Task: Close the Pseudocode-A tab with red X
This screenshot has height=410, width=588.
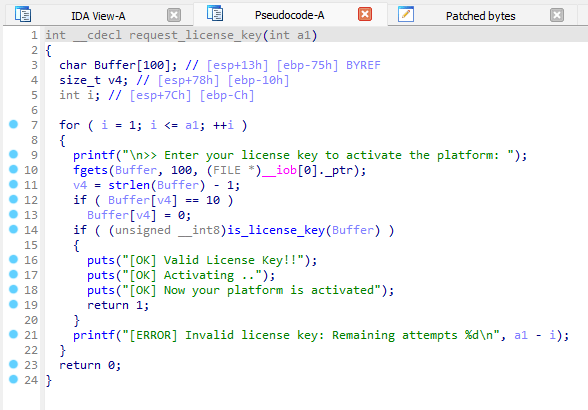Action: [x=365, y=14]
